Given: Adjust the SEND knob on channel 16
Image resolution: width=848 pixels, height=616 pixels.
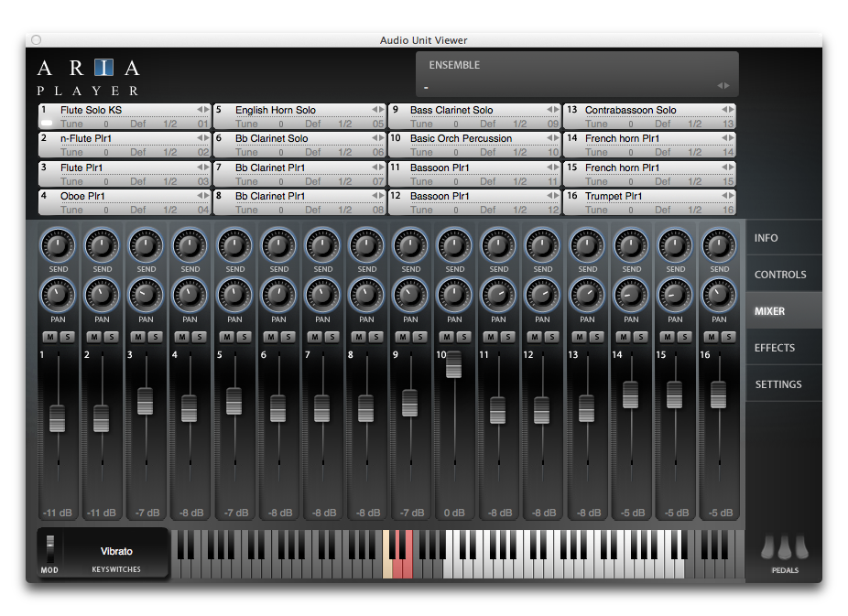Looking at the screenshot, I should (x=719, y=245).
